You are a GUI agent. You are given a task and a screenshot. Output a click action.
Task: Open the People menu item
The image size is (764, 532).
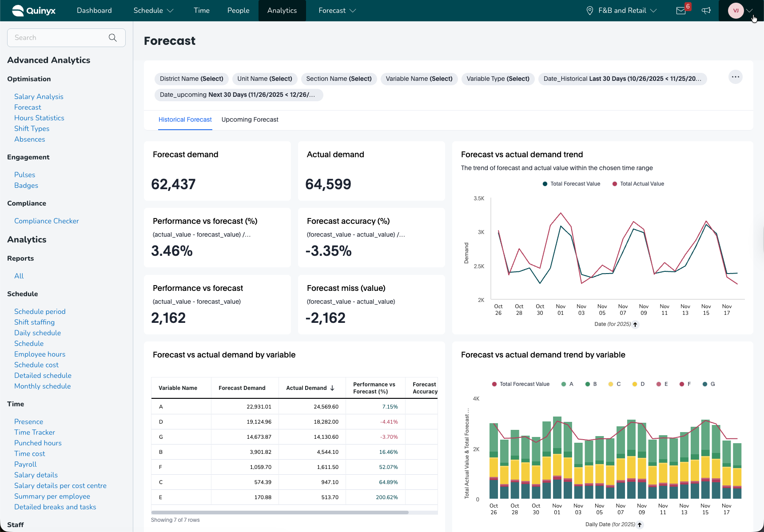pyautogui.click(x=238, y=11)
